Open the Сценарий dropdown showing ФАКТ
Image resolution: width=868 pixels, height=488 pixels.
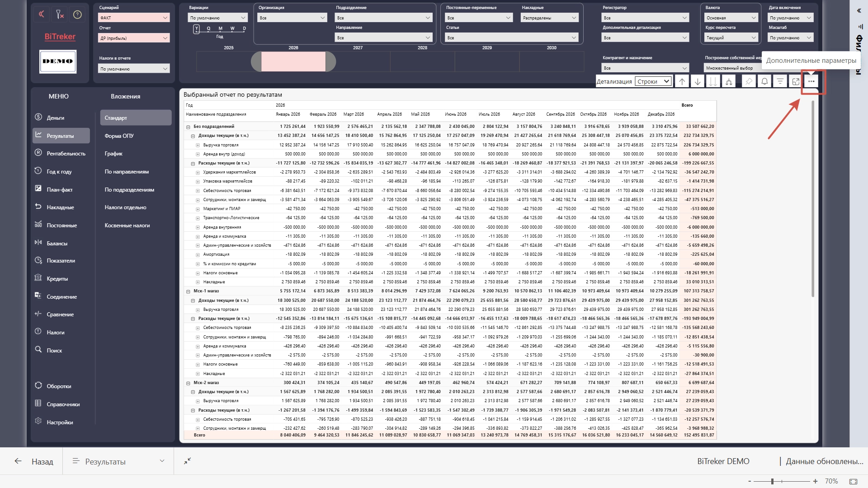coord(134,18)
